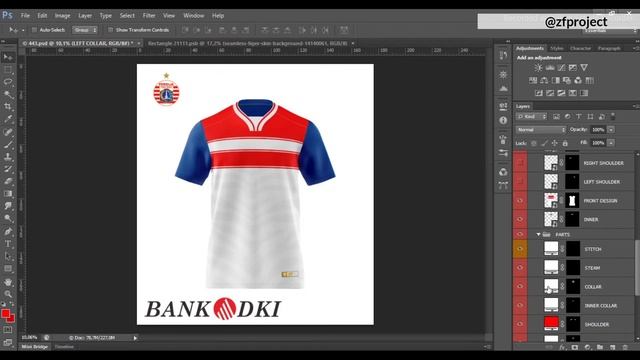Add a Levels adjustment
Viewport: 640px width, 360px height.
pyautogui.click(x=550, y=68)
